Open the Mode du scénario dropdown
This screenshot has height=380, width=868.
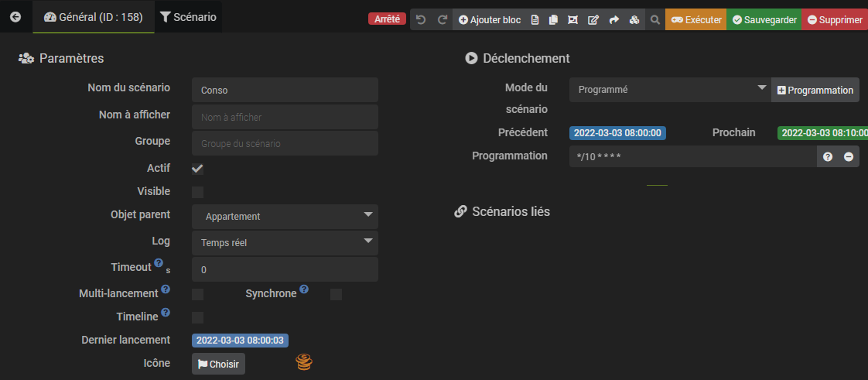click(x=670, y=90)
